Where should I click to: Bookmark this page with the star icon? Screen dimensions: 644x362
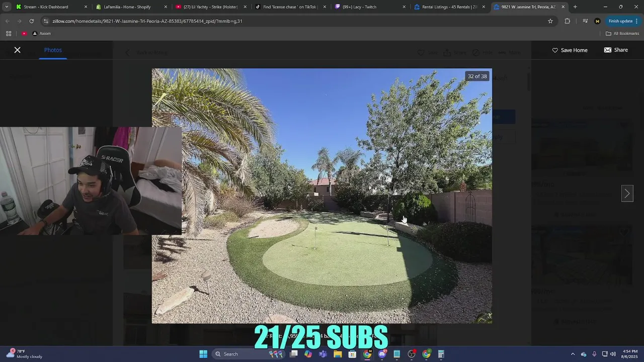click(550, 21)
